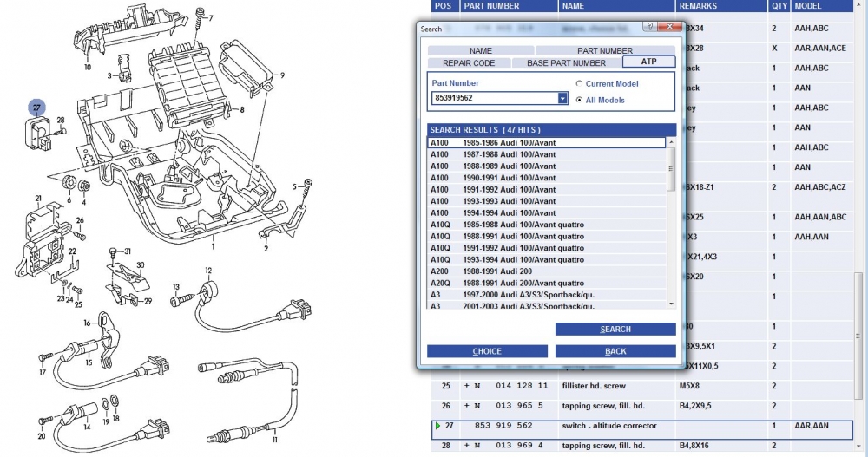Screen dimensions: 868x457
Task: Select result 1987-1988 Audi 100/Avant
Action: tap(547, 154)
